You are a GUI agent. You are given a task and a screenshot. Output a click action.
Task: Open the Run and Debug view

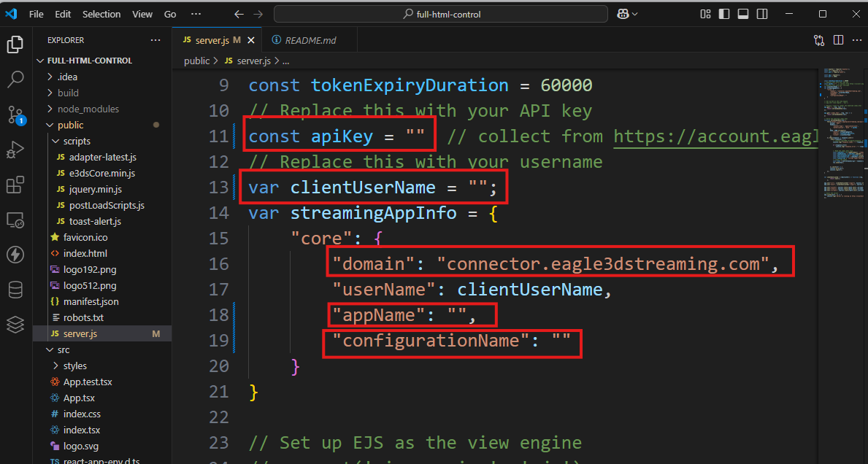[15, 150]
